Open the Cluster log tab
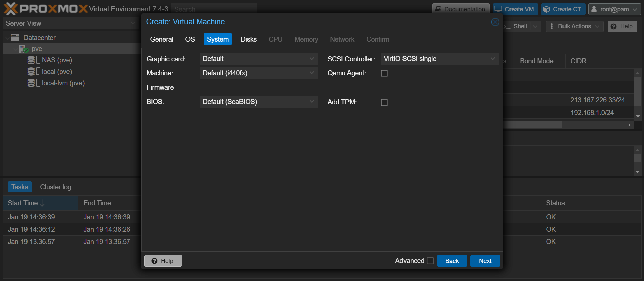Image resolution: width=644 pixels, height=281 pixels. point(56,187)
